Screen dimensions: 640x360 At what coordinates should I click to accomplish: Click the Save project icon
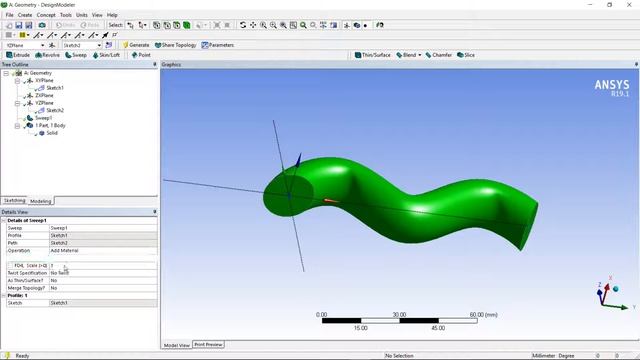18,25
